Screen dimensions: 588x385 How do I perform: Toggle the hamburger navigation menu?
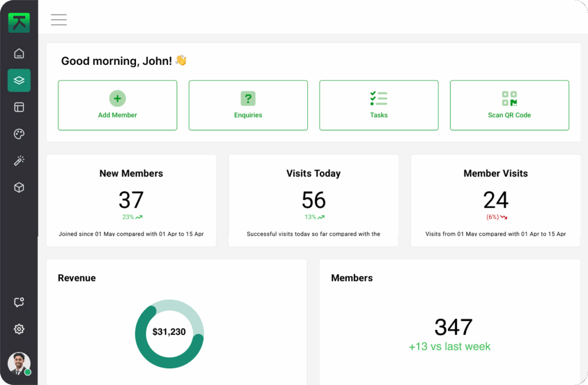coord(59,19)
